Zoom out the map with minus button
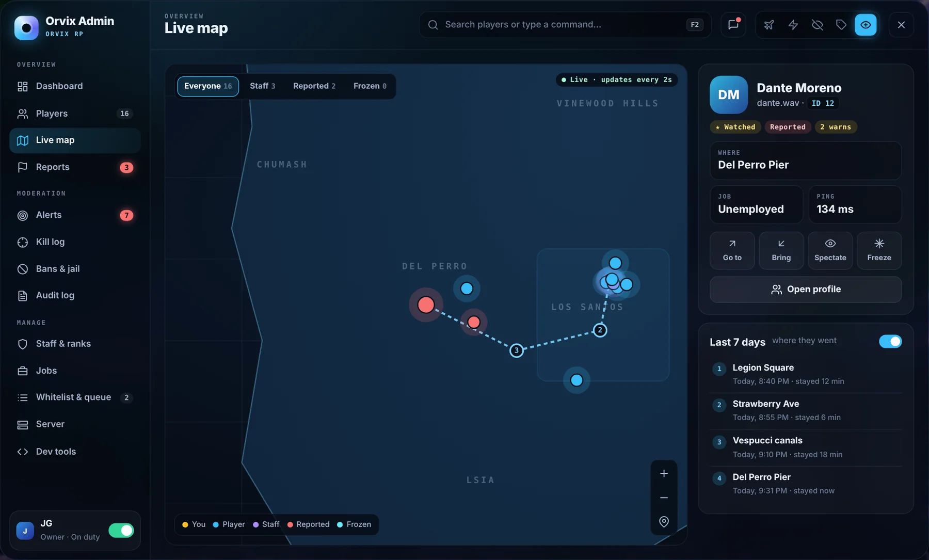 664,498
